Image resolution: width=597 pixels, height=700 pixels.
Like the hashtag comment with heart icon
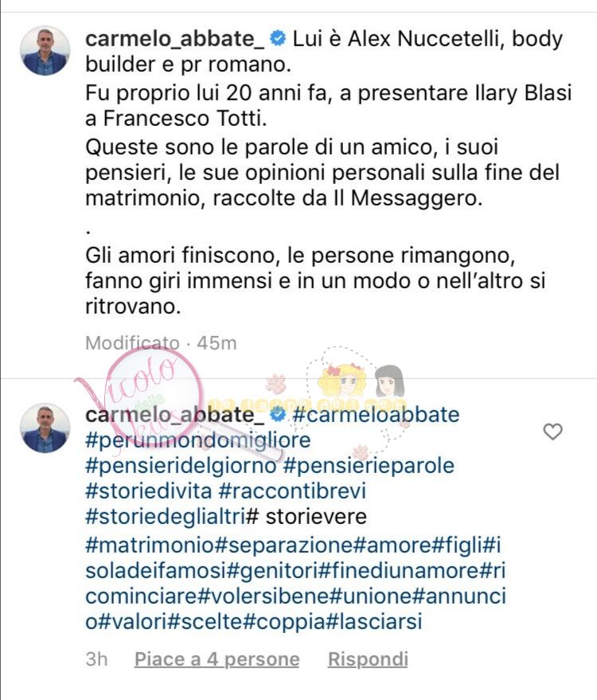coord(552,432)
